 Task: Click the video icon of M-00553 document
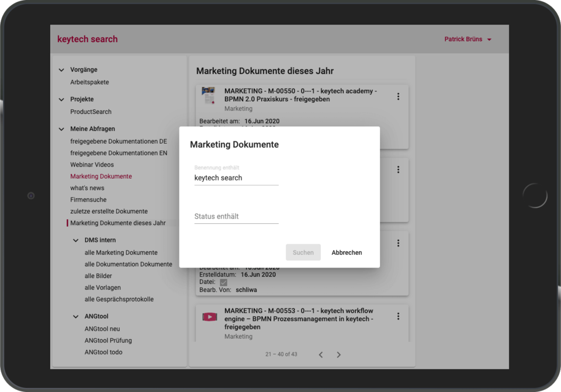click(209, 317)
